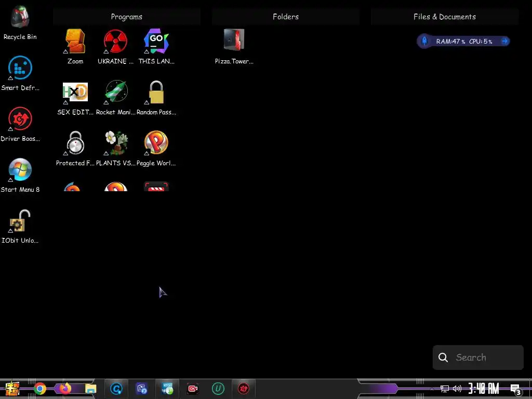Click inside the Search box

478,357
